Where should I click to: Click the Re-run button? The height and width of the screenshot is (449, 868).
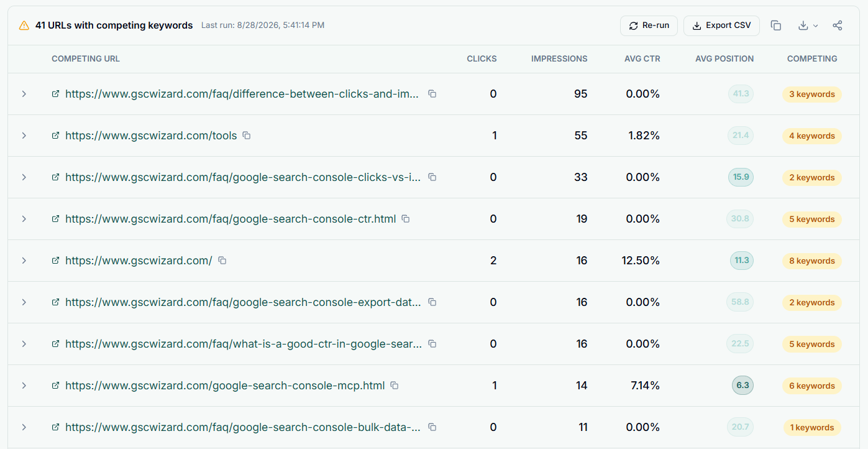tap(649, 25)
